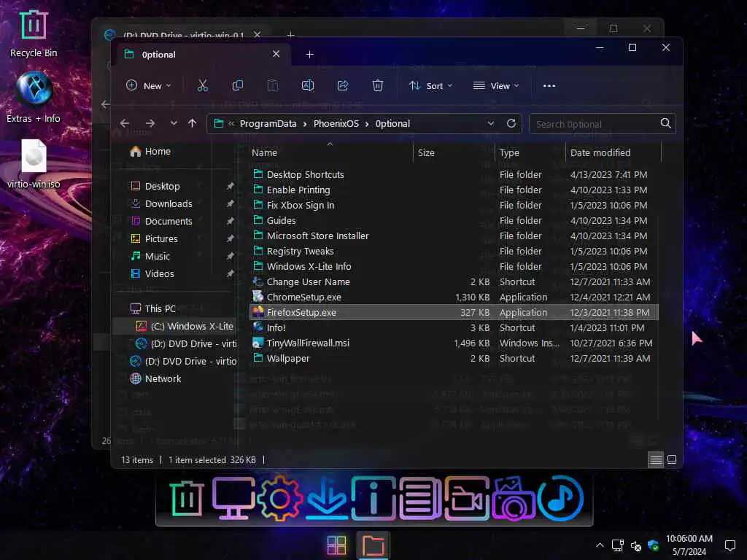Expand address bar history dropdown
The height and width of the screenshot is (560, 747).
[491, 123]
